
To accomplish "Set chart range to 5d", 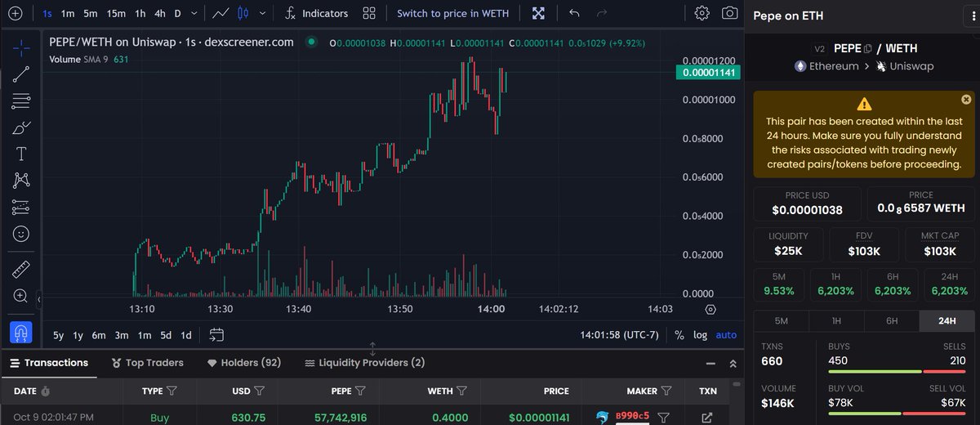I will (x=166, y=335).
